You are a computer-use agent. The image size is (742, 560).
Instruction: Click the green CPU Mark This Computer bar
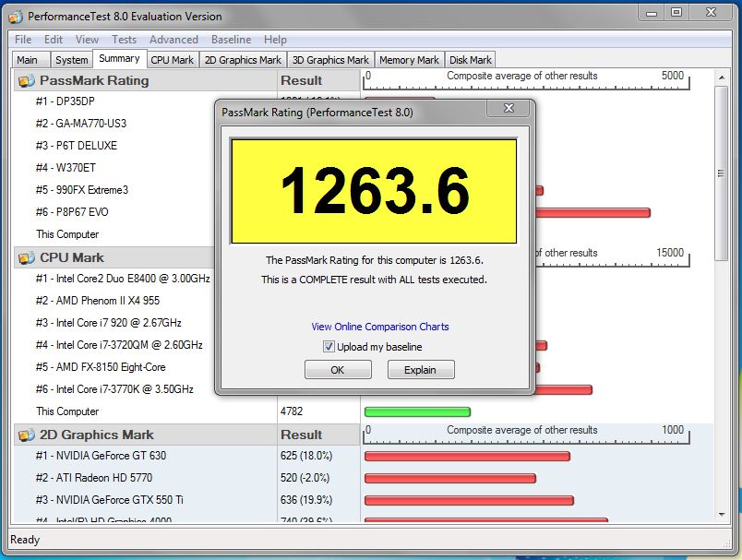[417, 412]
